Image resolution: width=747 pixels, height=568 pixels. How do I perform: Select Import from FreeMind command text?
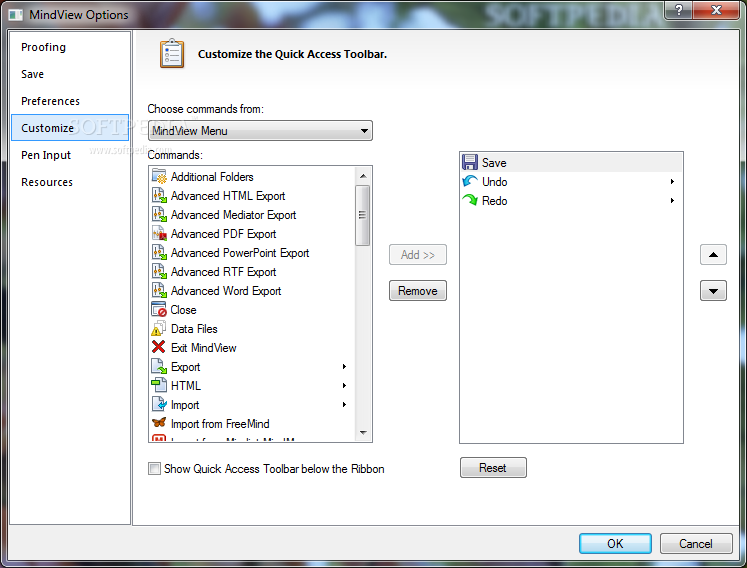click(220, 424)
